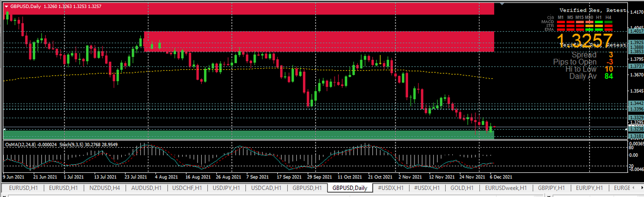Click the Daily Av label
The width and height of the screenshot is (644, 197).
point(583,76)
